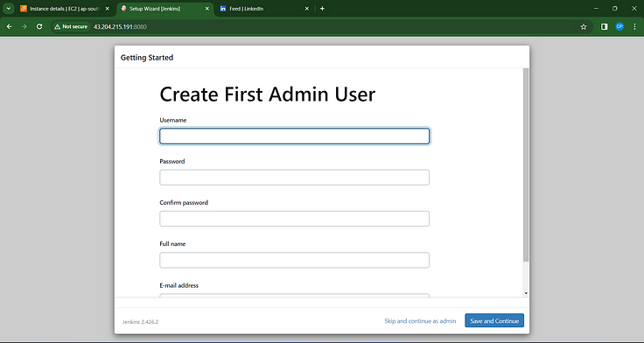Bookmark this page with the star icon
The height and width of the screenshot is (343, 644).
coord(584,27)
